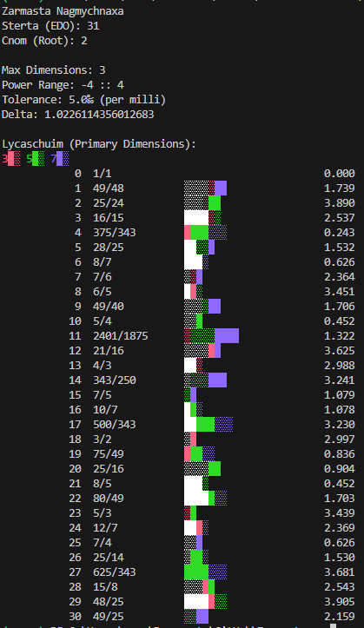Select the ratio 5/4

pos(103,321)
